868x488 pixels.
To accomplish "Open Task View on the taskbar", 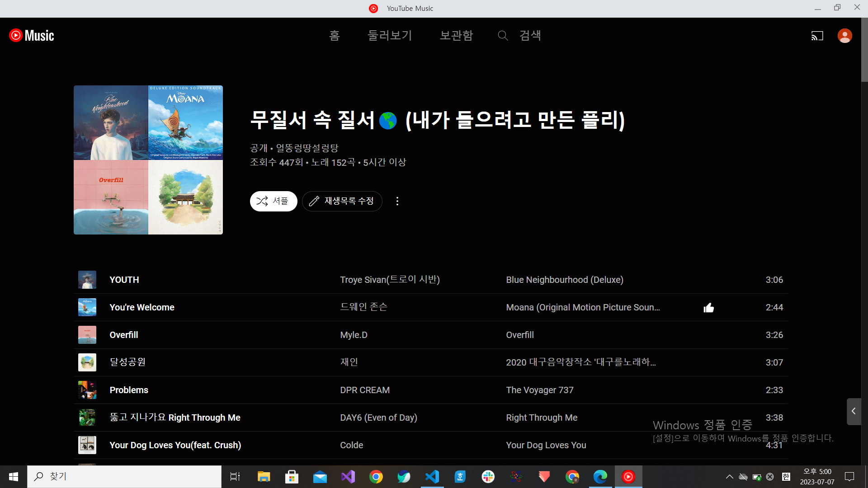I will (x=235, y=477).
